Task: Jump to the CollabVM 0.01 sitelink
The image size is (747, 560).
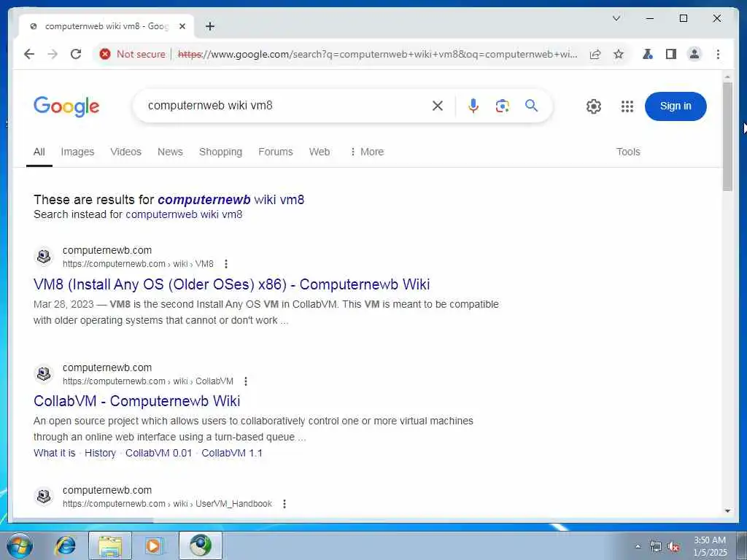Action: [158, 454]
